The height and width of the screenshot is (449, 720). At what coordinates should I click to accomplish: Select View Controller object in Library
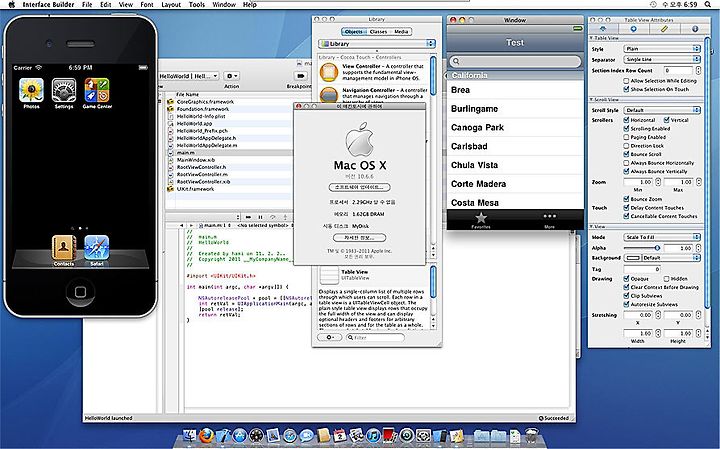point(374,73)
